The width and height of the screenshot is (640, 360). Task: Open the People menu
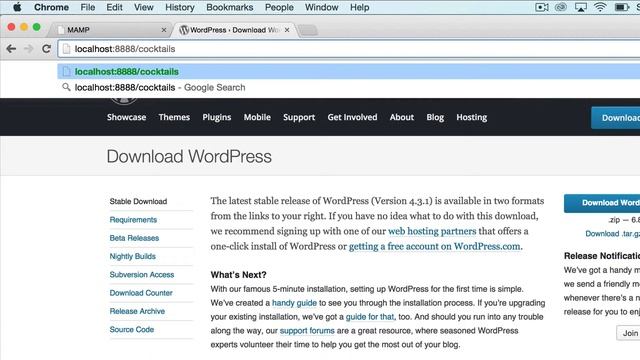coord(279,7)
